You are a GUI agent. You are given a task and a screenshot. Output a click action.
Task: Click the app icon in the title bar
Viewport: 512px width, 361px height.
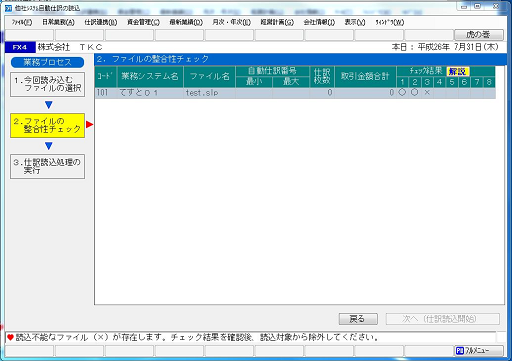8,8
